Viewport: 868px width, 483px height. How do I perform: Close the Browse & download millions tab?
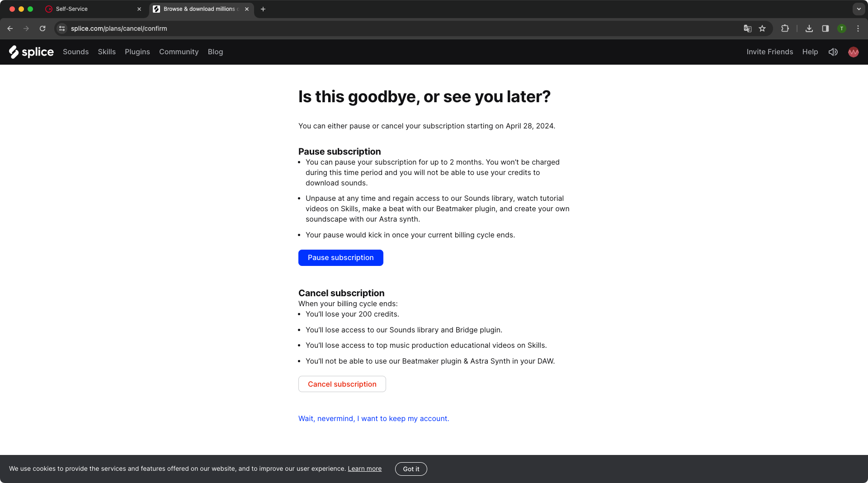[247, 9]
